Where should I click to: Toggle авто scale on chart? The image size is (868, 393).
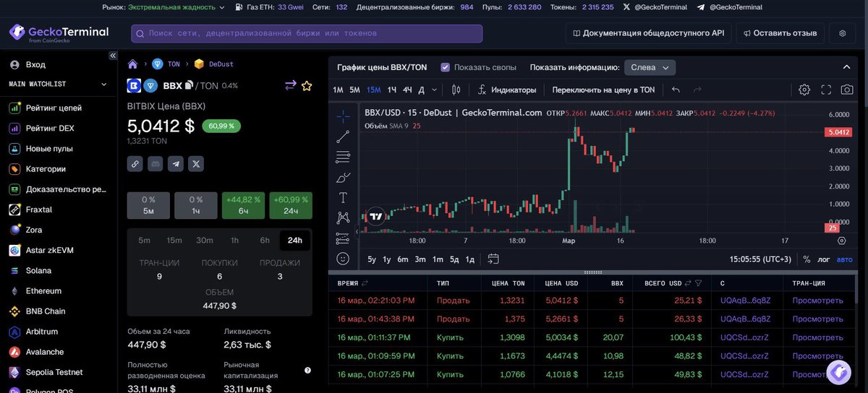point(845,259)
